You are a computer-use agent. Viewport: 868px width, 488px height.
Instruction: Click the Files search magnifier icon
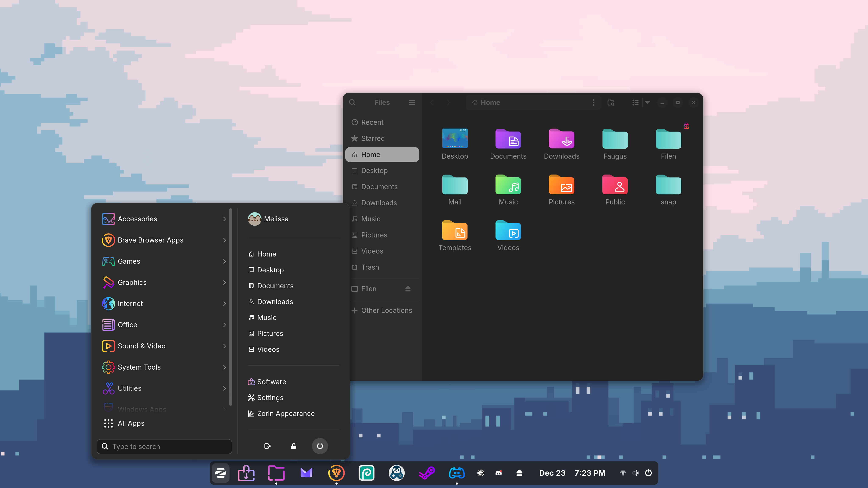pyautogui.click(x=352, y=102)
